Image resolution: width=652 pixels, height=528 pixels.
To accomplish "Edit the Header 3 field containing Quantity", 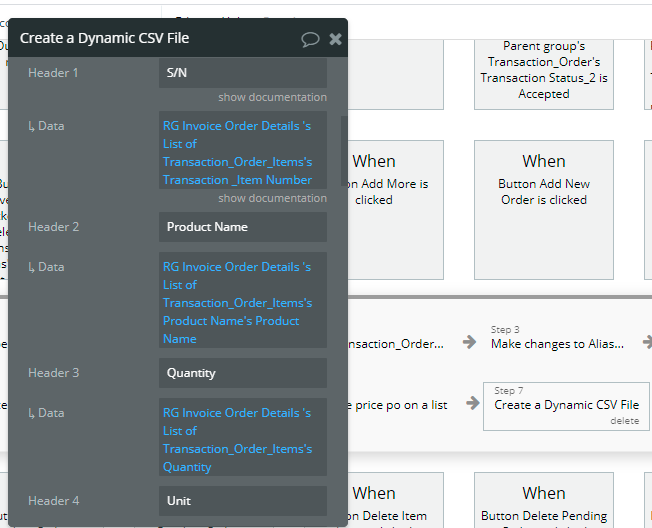I will tap(243, 373).
